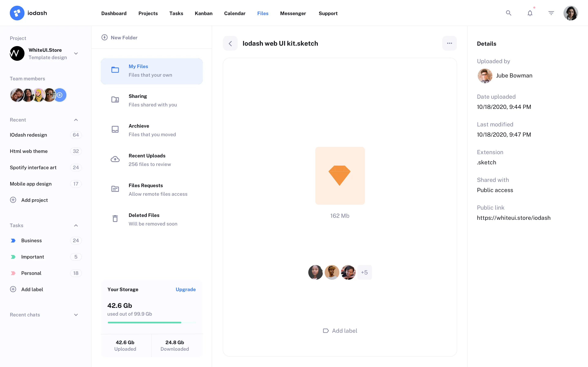Open the WhiteUI.Store project dropdown

76,53
